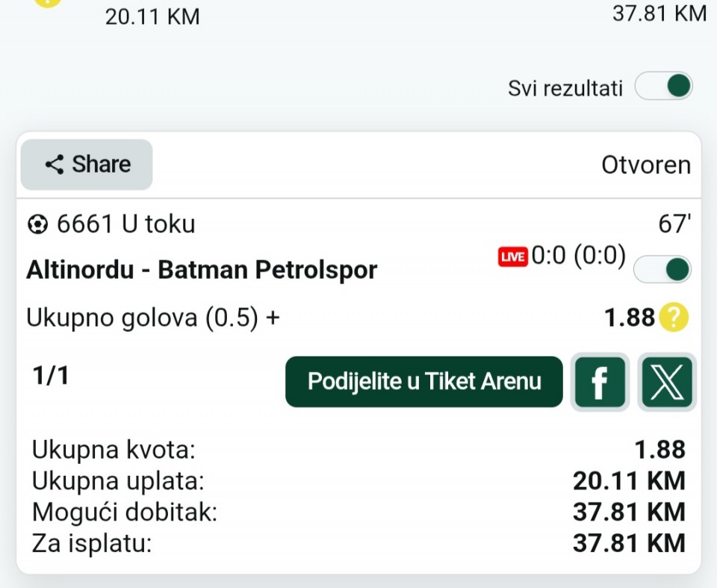Toggle the Altinordu match live switch
Image resolution: width=717 pixels, height=588 pixels.
point(662,269)
